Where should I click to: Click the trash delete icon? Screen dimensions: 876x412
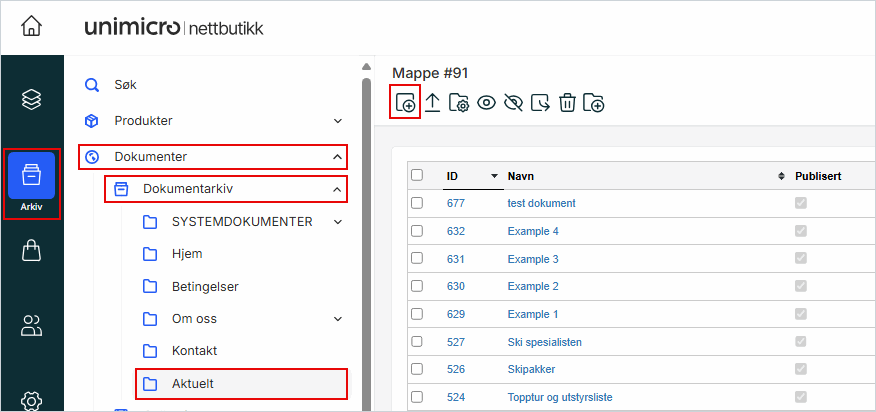pos(567,103)
